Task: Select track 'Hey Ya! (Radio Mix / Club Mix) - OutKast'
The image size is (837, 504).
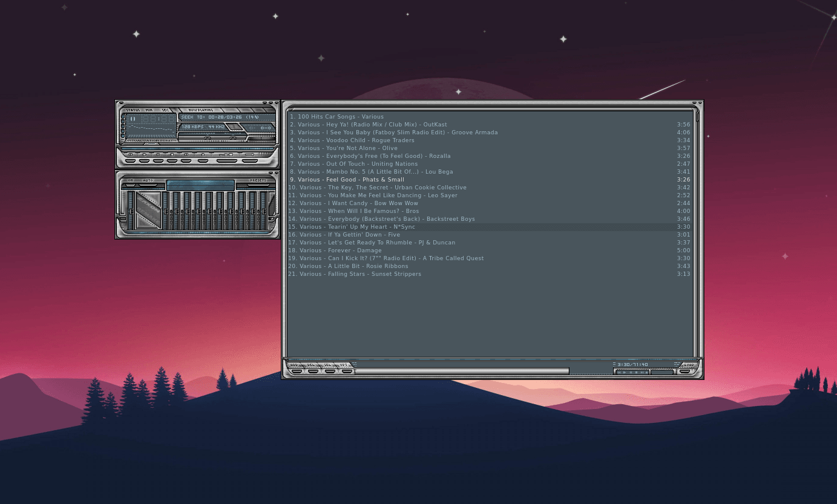Action: tap(490, 125)
